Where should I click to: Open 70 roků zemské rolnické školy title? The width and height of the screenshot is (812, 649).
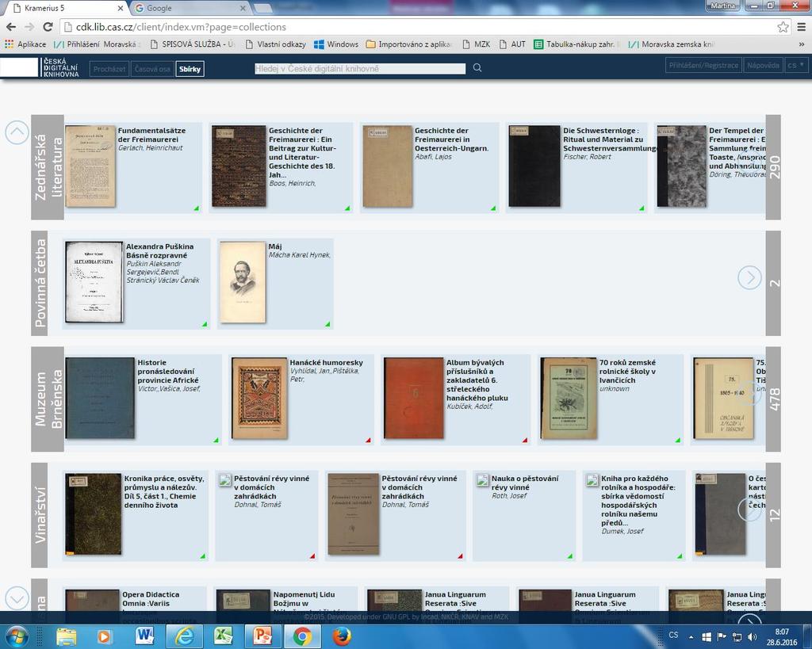pyautogui.click(x=627, y=371)
